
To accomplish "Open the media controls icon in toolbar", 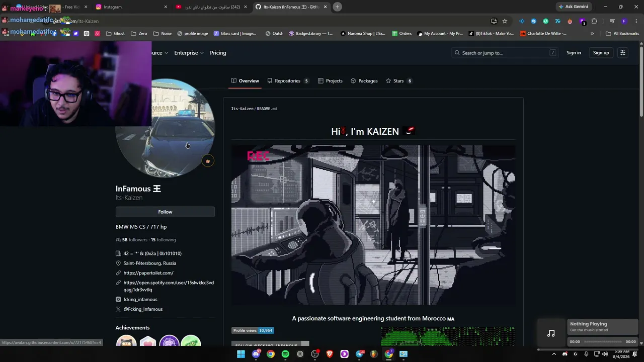I will (x=612, y=21).
